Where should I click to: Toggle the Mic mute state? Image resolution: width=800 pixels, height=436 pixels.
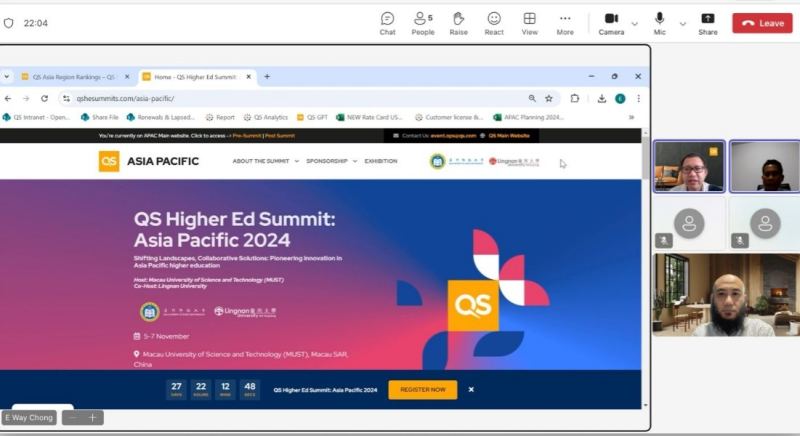[x=660, y=23]
